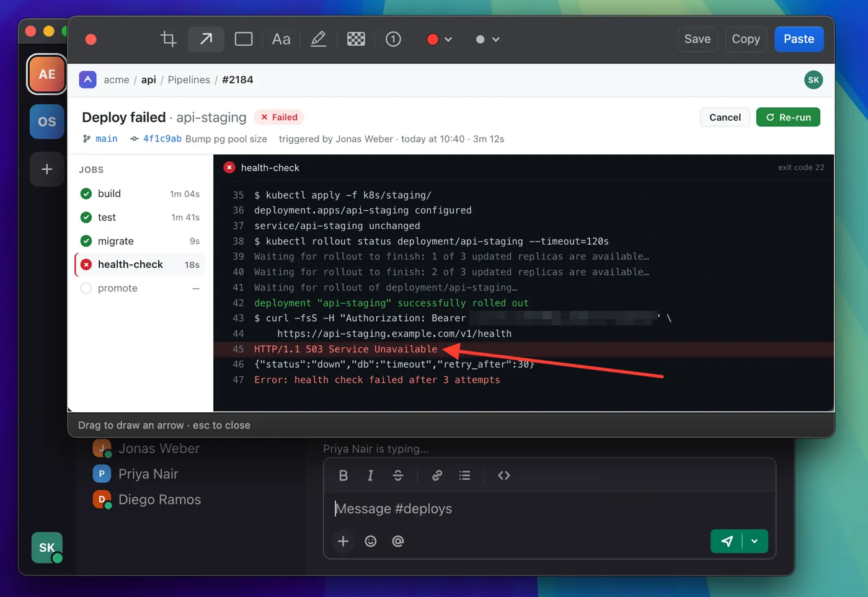Add an attachment with composer plus

(343, 541)
